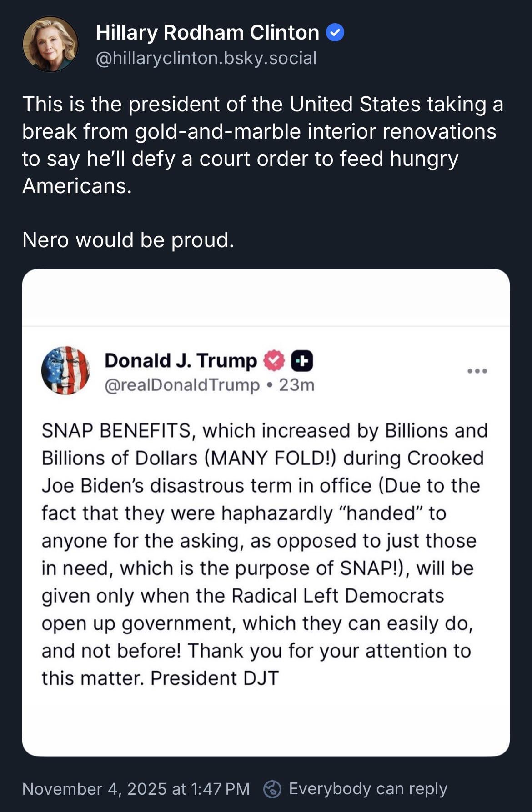Screen dimensions: 532x812
Task: Open the @hillaryclinton.bsky.social handle link
Action: point(206,58)
